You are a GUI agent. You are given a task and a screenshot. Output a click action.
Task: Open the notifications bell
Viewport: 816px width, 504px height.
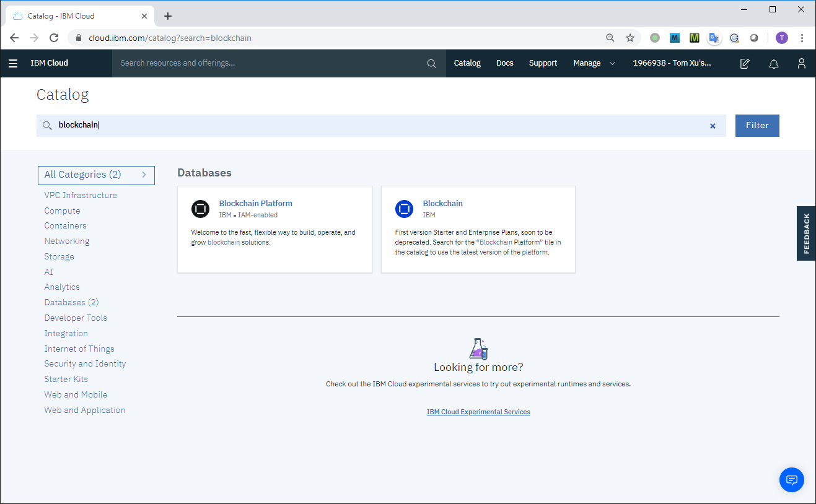pyautogui.click(x=773, y=63)
